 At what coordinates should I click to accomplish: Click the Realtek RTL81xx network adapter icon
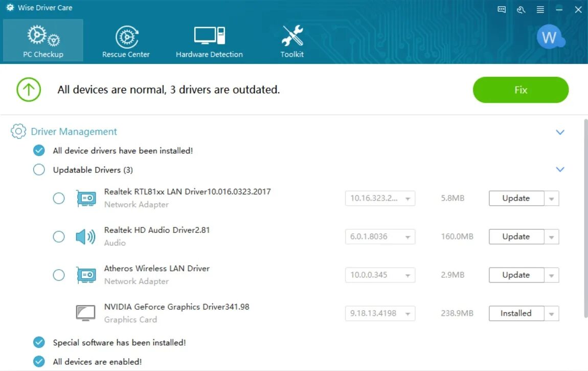[86, 198]
